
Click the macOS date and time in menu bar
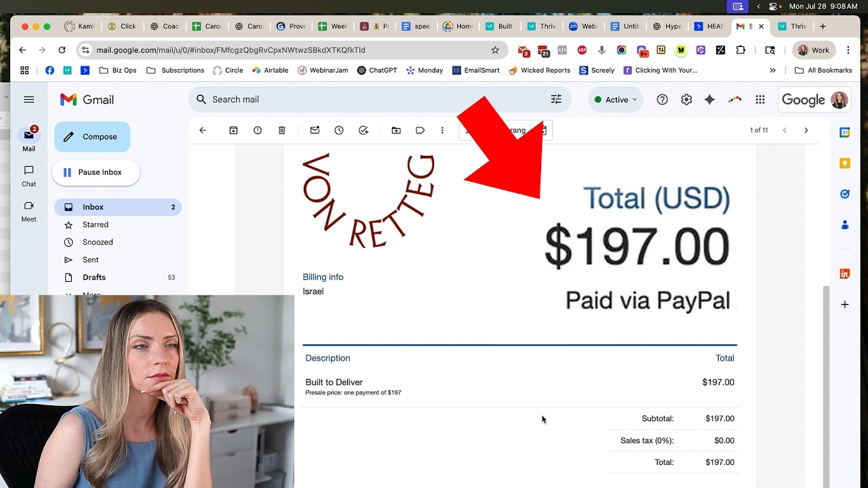click(x=823, y=6)
